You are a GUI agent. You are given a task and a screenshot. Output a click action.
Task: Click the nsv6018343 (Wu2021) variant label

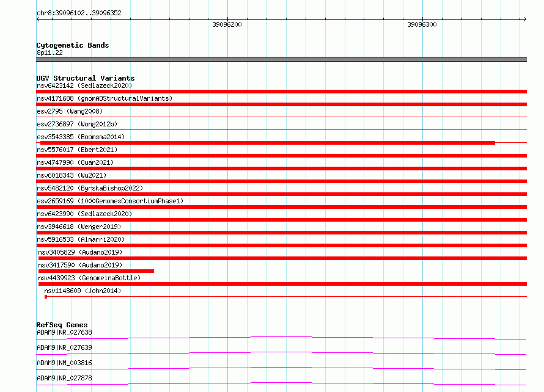[x=72, y=175]
